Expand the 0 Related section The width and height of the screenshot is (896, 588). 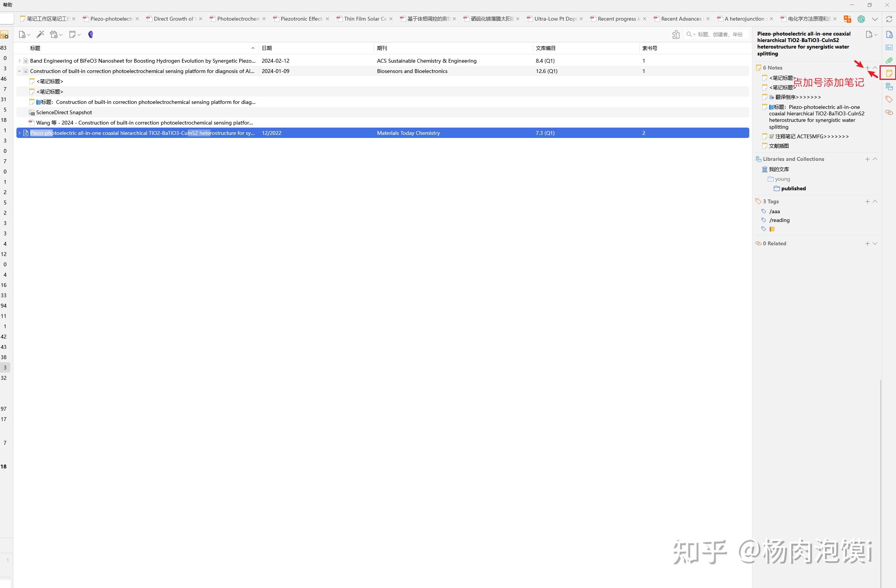875,243
